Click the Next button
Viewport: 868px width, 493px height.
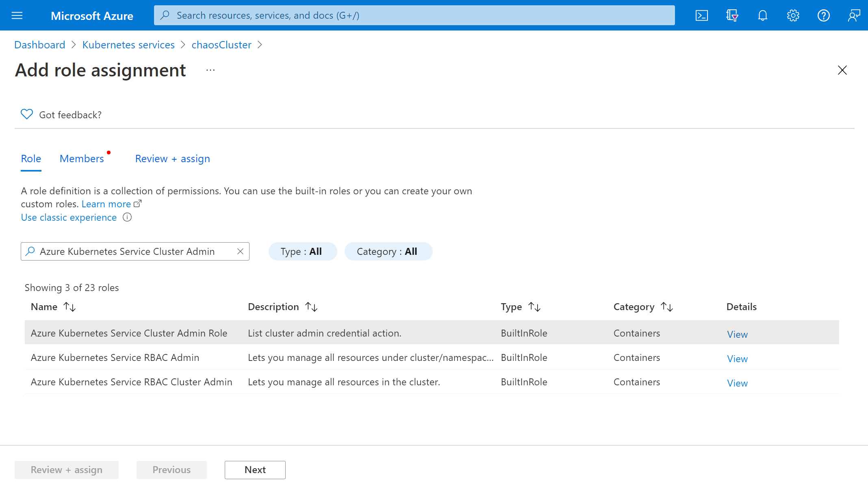coord(255,469)
